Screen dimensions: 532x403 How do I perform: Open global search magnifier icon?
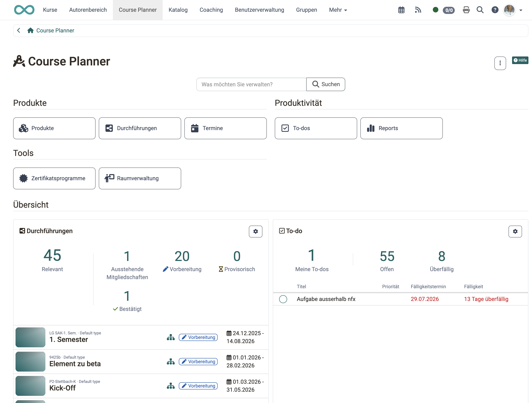point(480,10)
